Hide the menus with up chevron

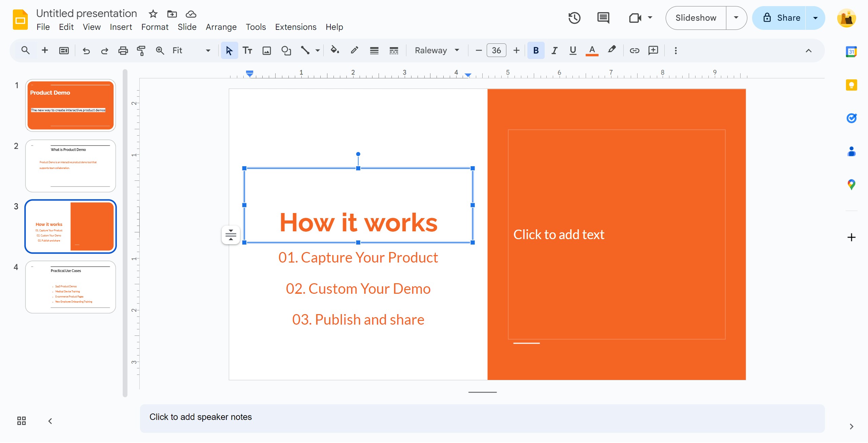[x=808, y=51]
